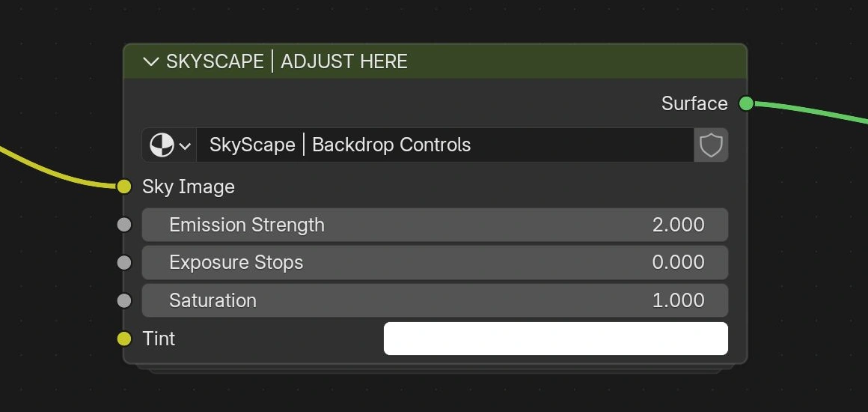Click the gray Exposure Stops socket
Image resolution: width=868 pixels, height=412 pixels.
pyautogui.click(x=124, y=263)
